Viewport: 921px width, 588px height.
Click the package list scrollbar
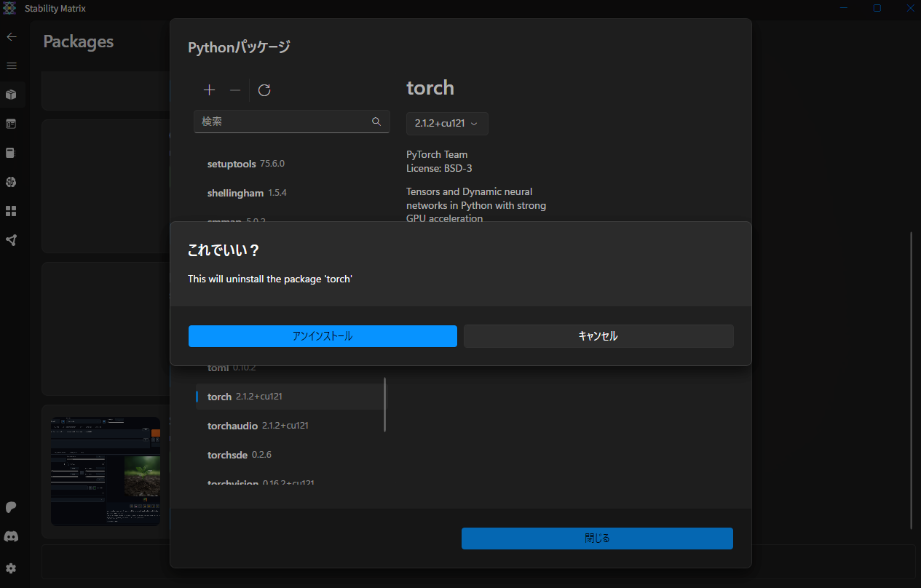tap(385, 405)
